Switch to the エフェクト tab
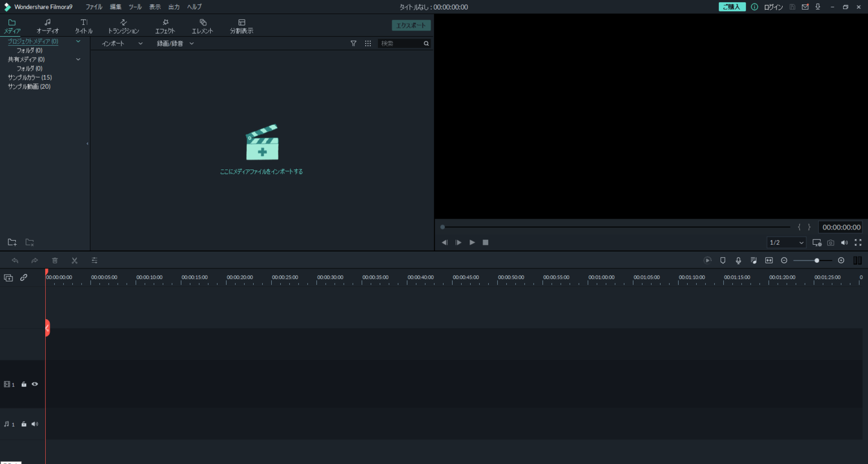The height and width of the screenshot is (464, 868). click(x=164, y=25)
